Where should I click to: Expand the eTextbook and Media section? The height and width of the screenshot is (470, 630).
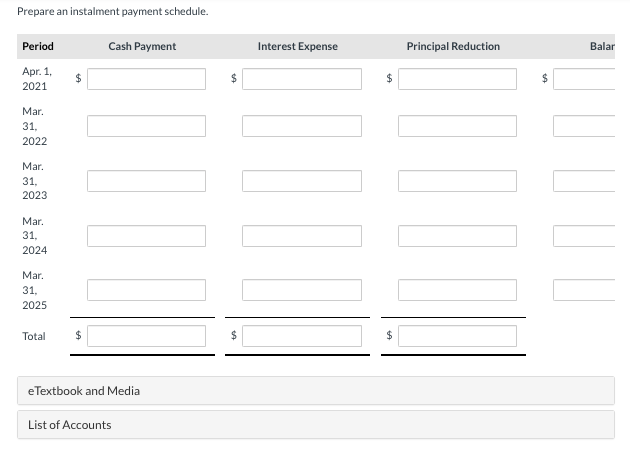tap(316, 390)
